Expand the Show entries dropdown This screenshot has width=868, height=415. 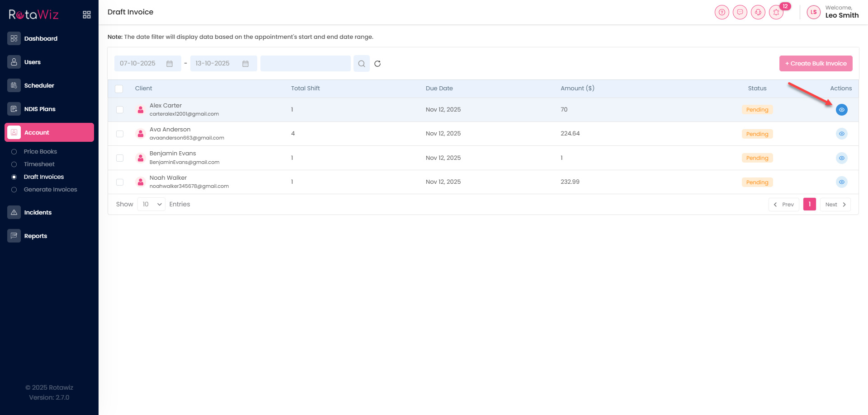click(151, 205)
